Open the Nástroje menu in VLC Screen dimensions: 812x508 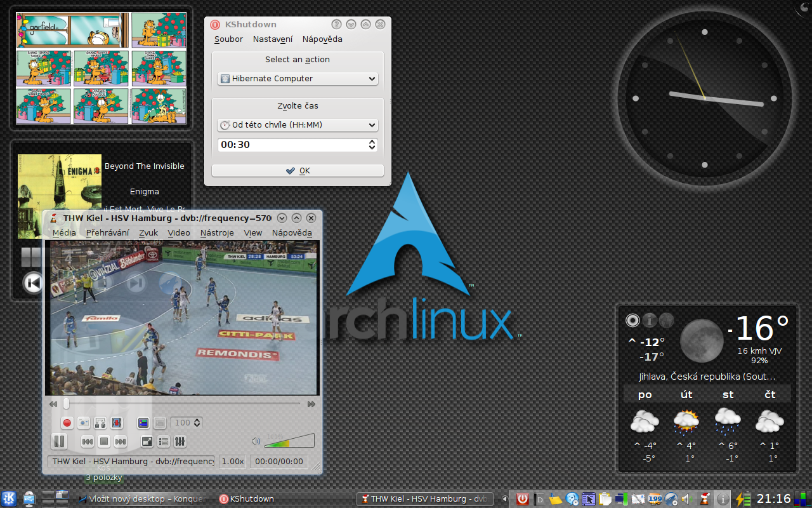(x=217, y=233)
